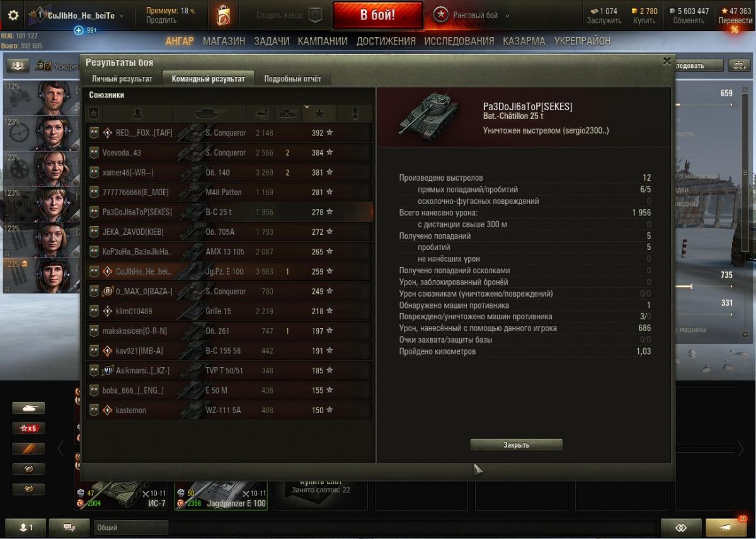Screen dimensions: 756x539
Task: Sort allies by destroyed vehicles column icon
Action: (287, 114)
